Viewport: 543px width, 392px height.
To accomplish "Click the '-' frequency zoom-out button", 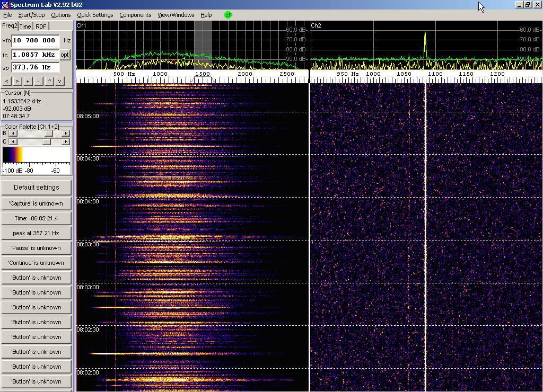I will click(x=38, y=81).
